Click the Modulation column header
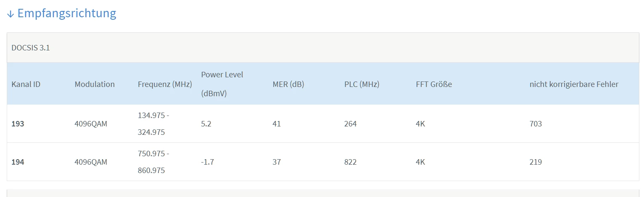644x197 pixels. click(95, 84)
